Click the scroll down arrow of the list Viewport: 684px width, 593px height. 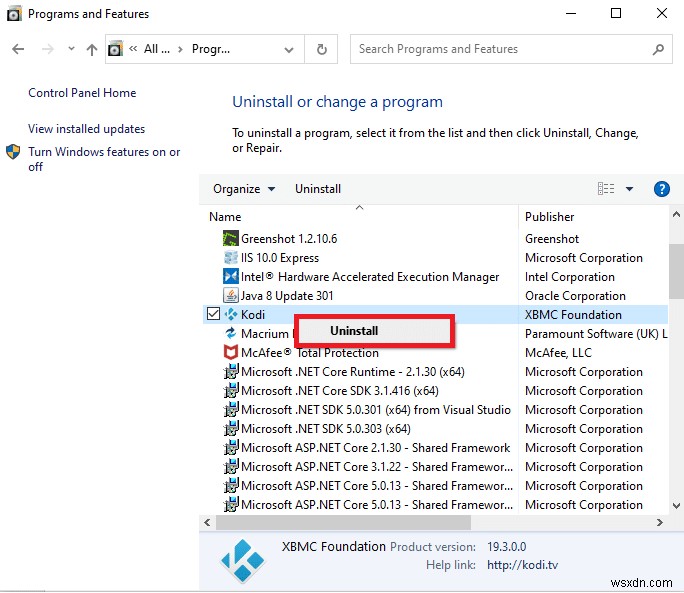tap(676, 506)
